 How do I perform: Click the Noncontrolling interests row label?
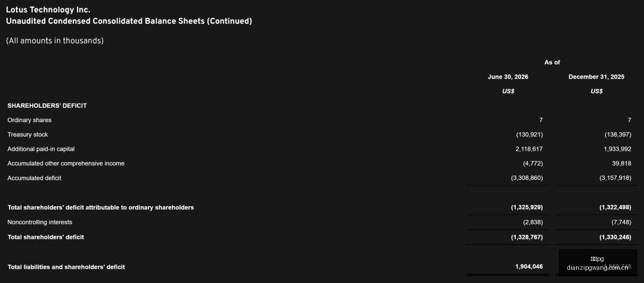coord(40,222)
